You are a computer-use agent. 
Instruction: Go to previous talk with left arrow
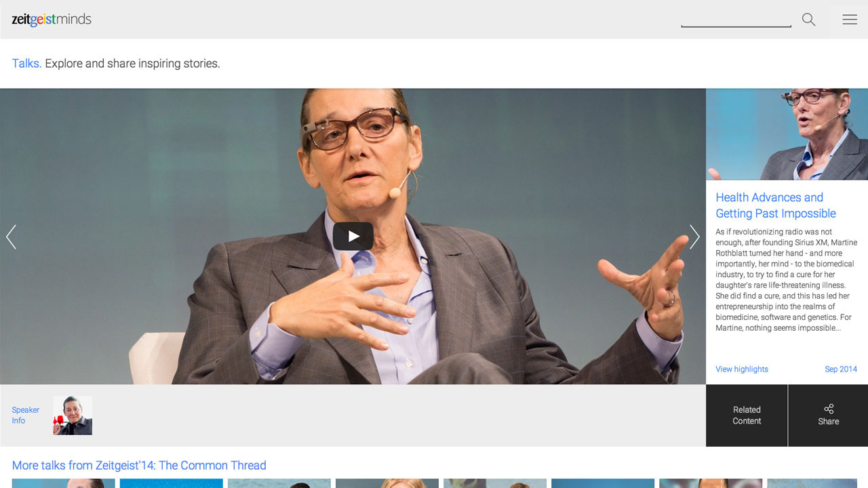pyautogui.click(x=11, y=237)
